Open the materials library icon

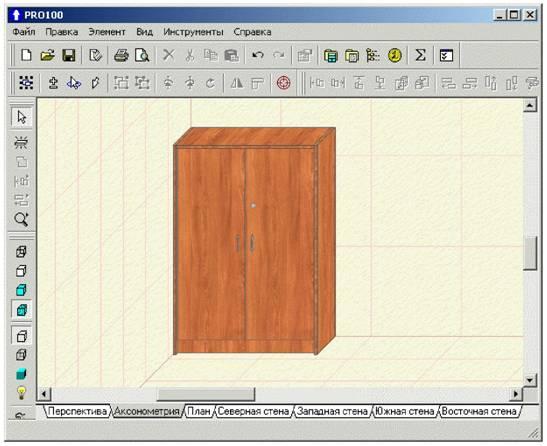tap(352, 55)
